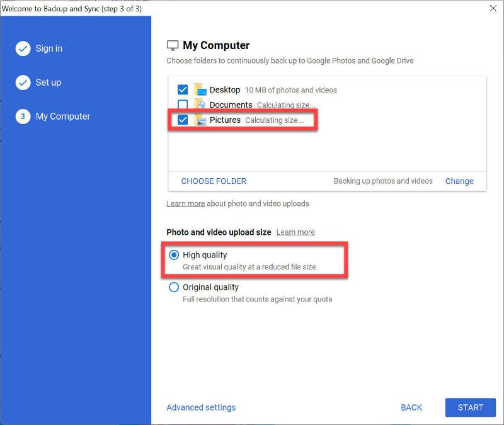Click the 'Choose folders to continuously back up' description
The height and width of the screenshot is (425, 504).
point(290,60)
